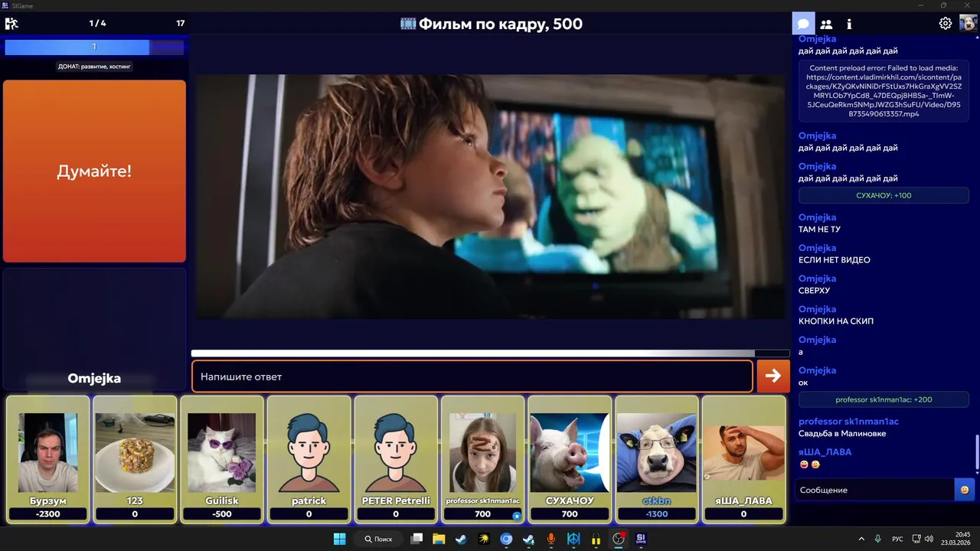Open Chrome browser from taskbar
Viewport: 980px width, 551px height.
(506, 539)
